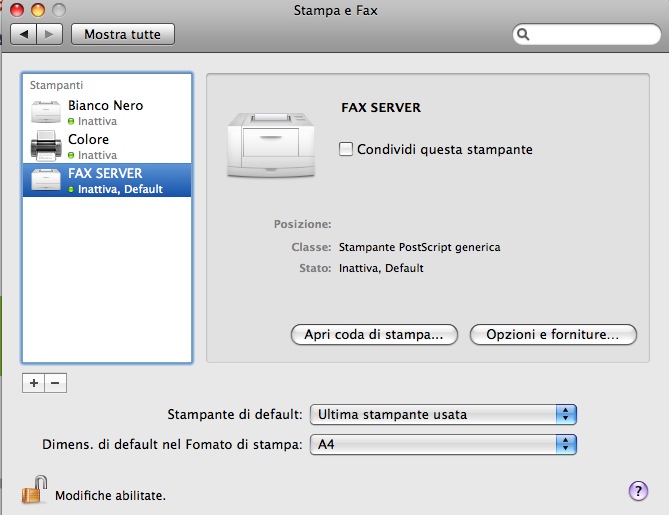Go forward with the right arrow
This screenshot has width=669, height=515.
point(50,34)
